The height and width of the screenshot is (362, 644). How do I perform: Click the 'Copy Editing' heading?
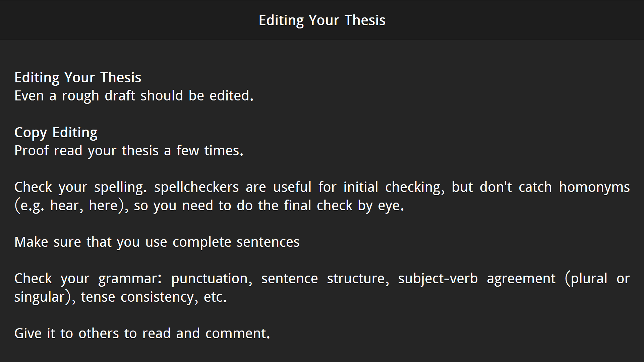pyautogui.click(x=56, y=133)
